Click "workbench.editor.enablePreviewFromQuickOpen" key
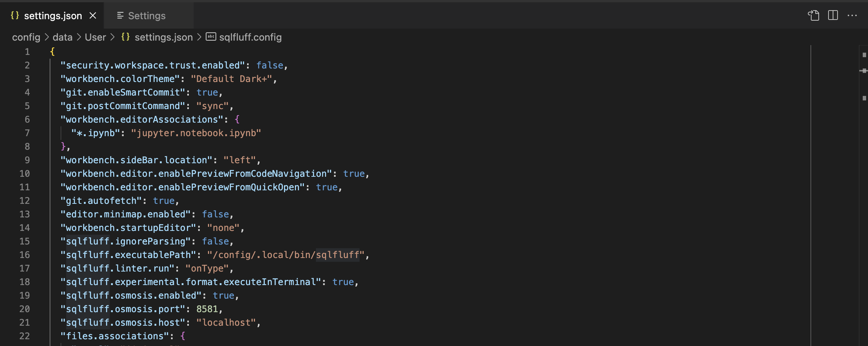 tap(183, 187)
